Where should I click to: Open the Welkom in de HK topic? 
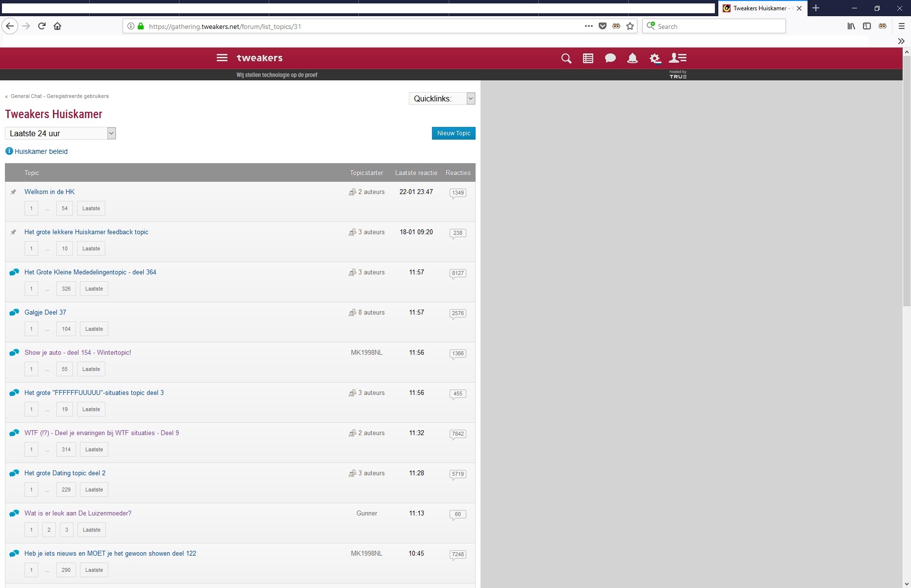(50, 192)
